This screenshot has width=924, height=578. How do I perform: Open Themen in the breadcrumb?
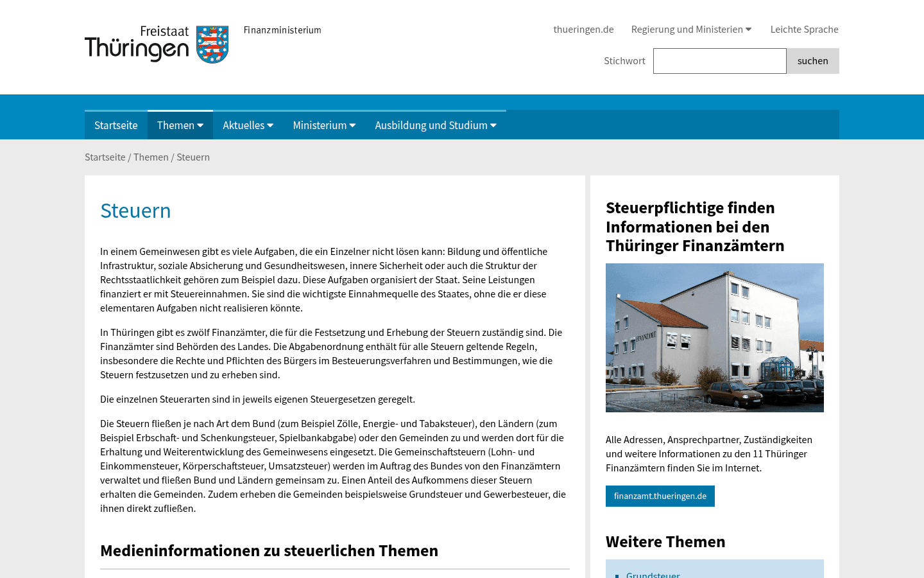[x=151, y=157]
